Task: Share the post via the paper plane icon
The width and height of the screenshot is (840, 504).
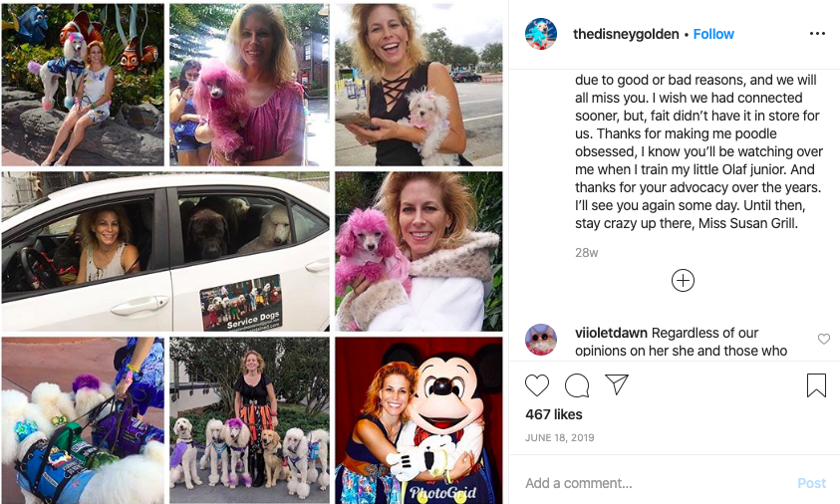Action: tap(617, 384)
